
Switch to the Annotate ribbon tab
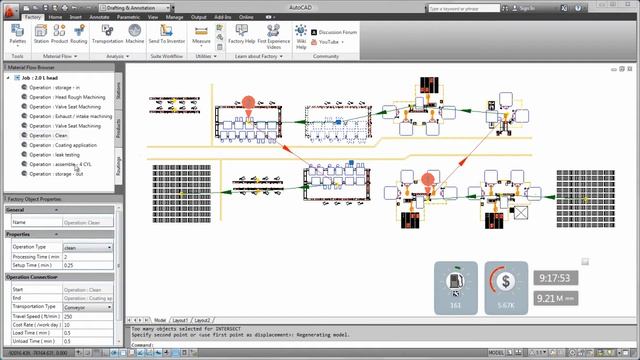pyautogui.click(x=99, y=17)
